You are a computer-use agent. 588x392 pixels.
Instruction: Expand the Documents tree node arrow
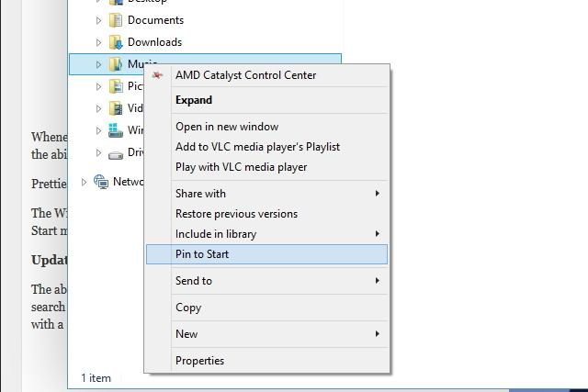[x=98, y=20]
